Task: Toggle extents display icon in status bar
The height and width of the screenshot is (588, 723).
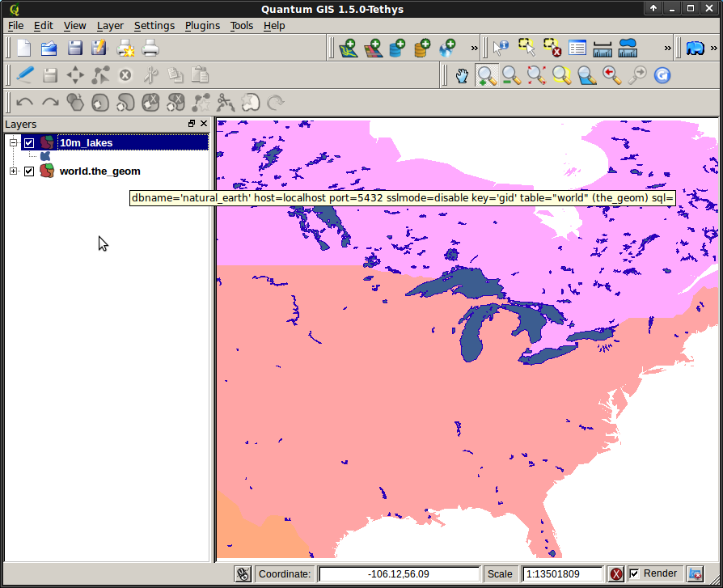Action: (x=243, y=573)
